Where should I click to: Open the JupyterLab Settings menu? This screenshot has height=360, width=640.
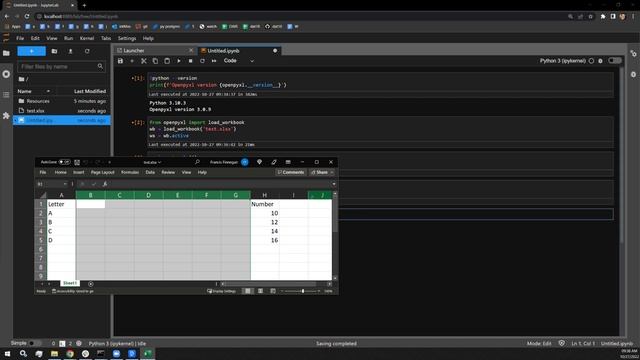127,38
